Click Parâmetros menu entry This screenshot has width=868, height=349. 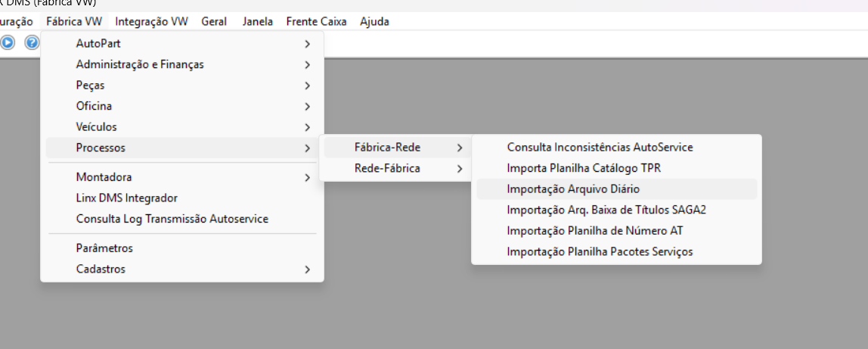104,248
